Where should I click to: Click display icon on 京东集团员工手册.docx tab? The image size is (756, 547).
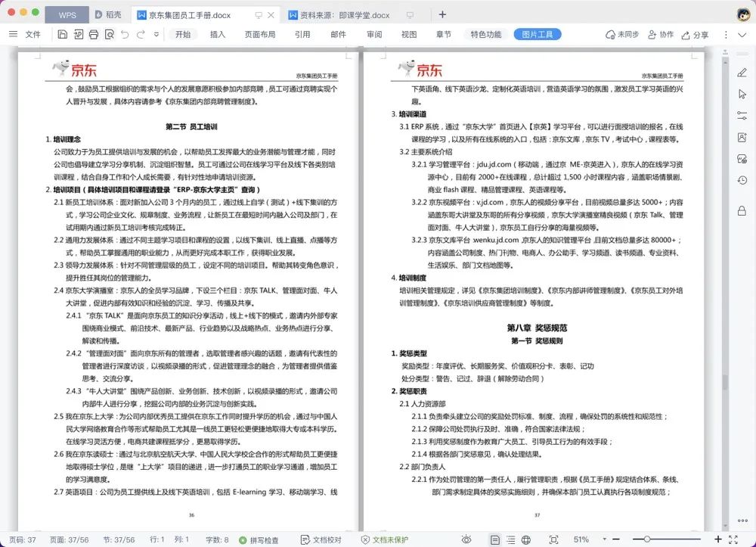coord(259,15)
